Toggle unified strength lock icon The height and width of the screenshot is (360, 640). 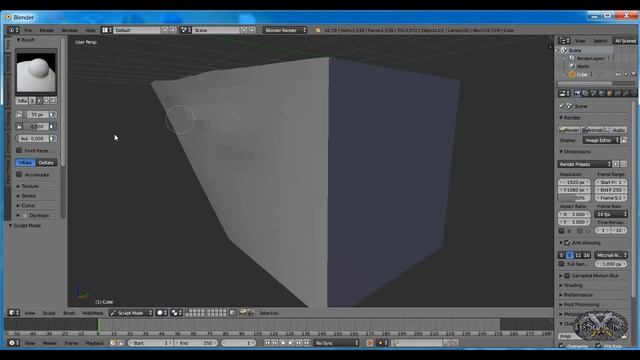pos(19,127)
